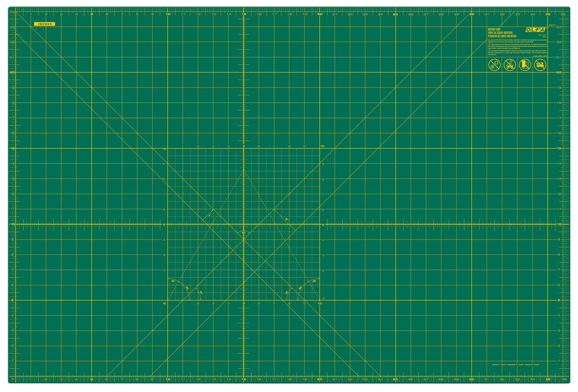Click the warning triangle before the French instructions
The width and height of the screenshot is (578, 392).
point(489,44)
